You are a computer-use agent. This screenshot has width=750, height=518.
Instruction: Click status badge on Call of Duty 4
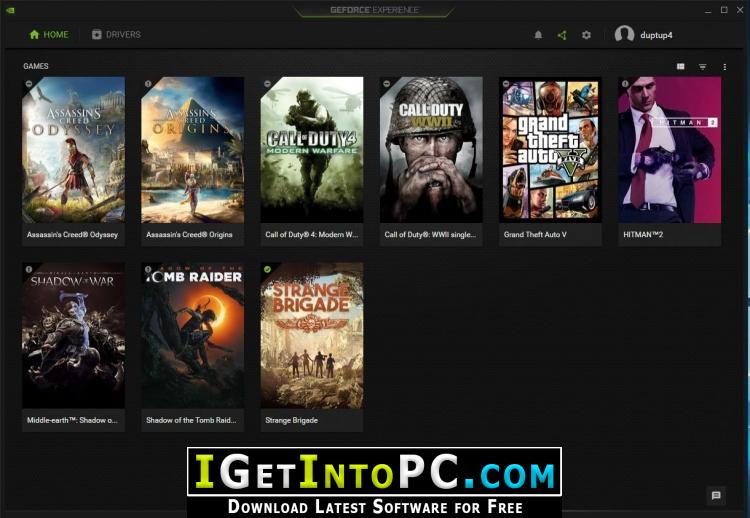pos(267,84)
